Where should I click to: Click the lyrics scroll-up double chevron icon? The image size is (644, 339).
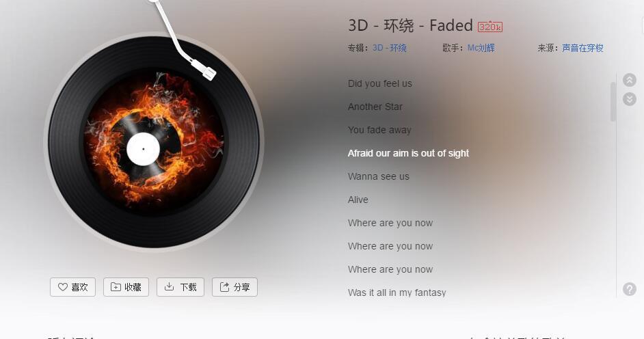[629, 79]
